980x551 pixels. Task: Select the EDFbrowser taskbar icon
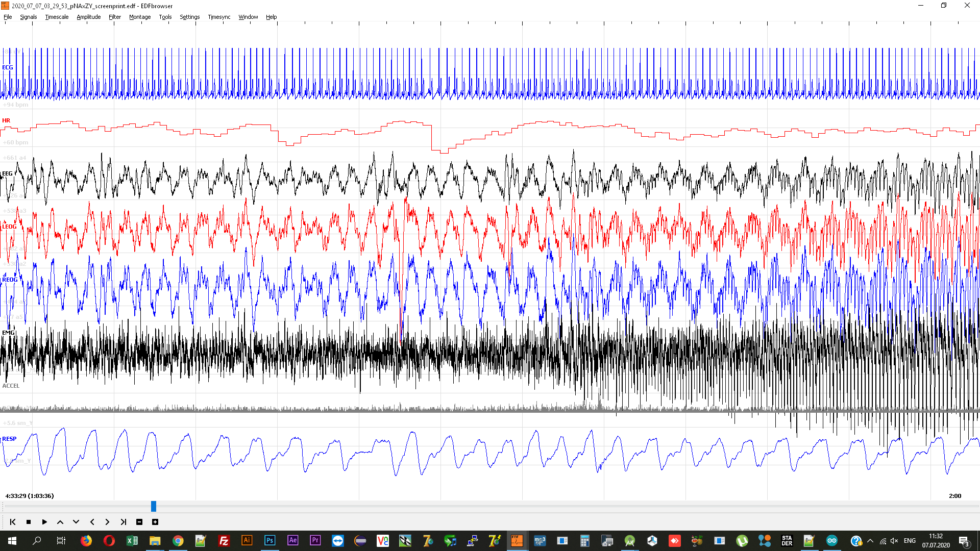pyautogui.click(x=517, y=541)
